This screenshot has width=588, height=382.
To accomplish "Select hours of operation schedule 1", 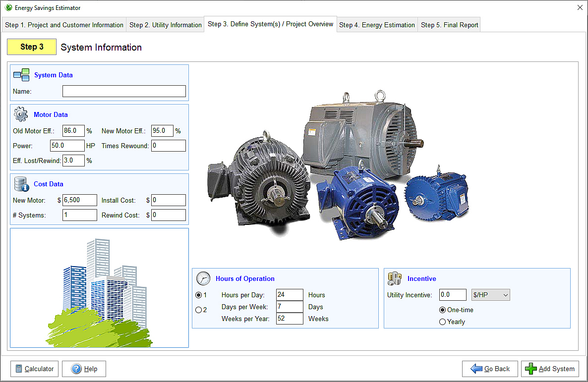I will (199, 295).
